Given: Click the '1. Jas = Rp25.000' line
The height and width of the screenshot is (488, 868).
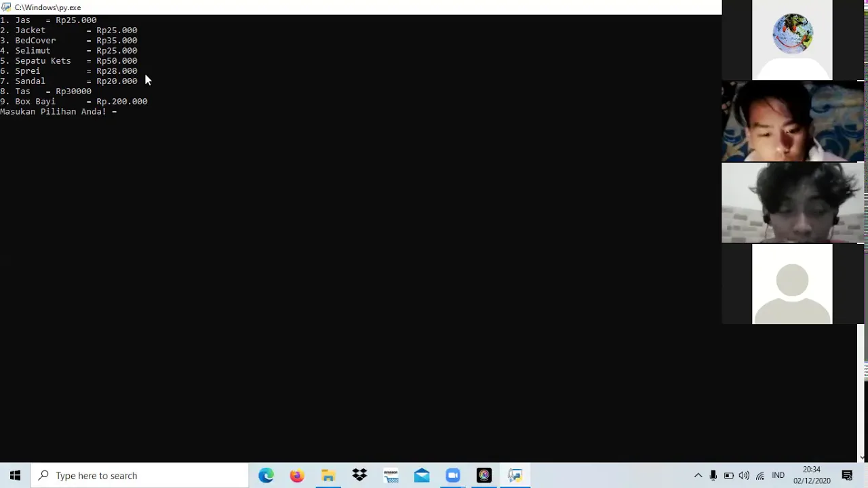Looking at the screenshot, I should [48, 20].
